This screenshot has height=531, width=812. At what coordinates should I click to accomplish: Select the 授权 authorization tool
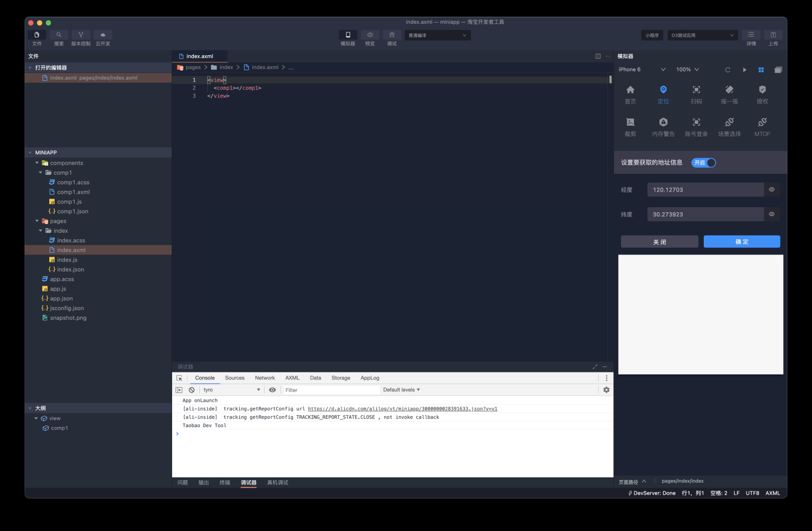(x=762, y=94)
